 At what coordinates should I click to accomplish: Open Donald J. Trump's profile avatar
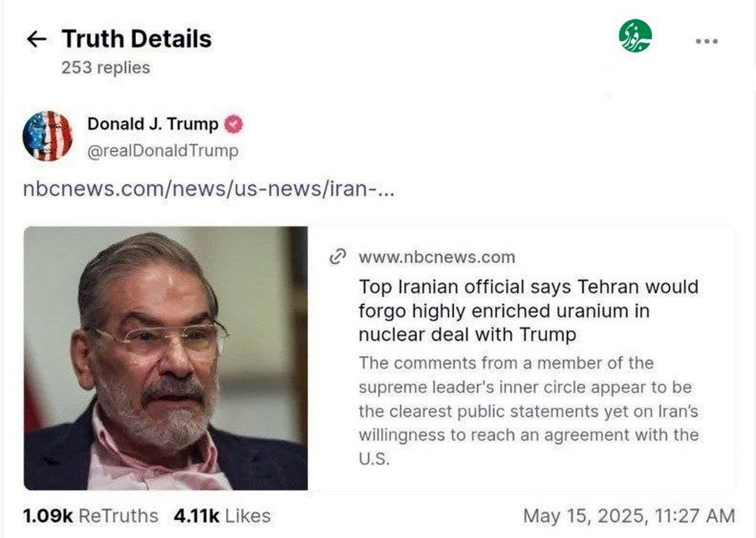47,135
